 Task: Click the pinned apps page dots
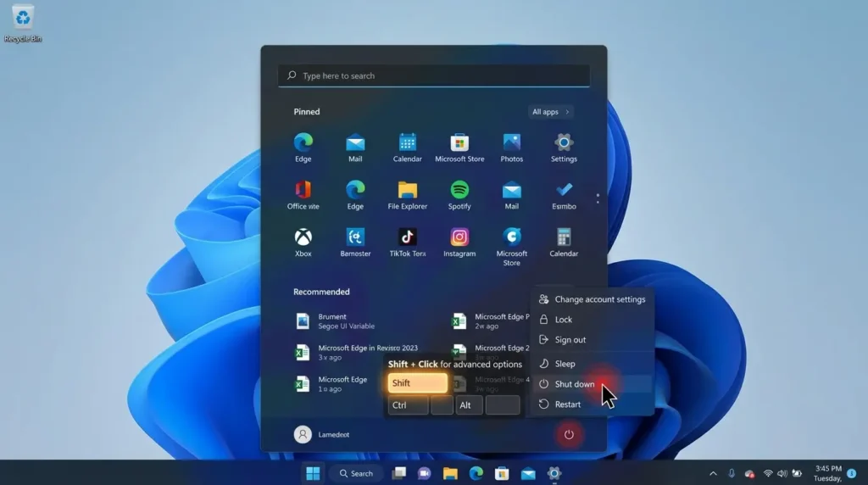[x=598, y=198]
